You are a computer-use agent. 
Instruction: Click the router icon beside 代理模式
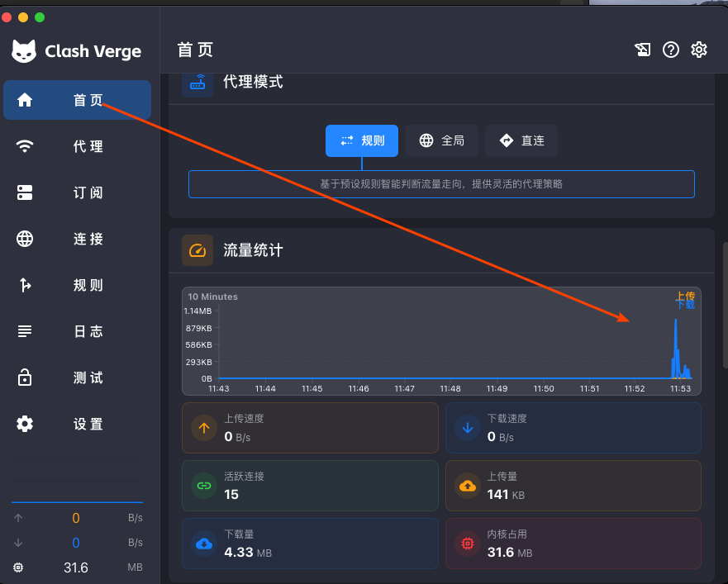pos(197,83)
